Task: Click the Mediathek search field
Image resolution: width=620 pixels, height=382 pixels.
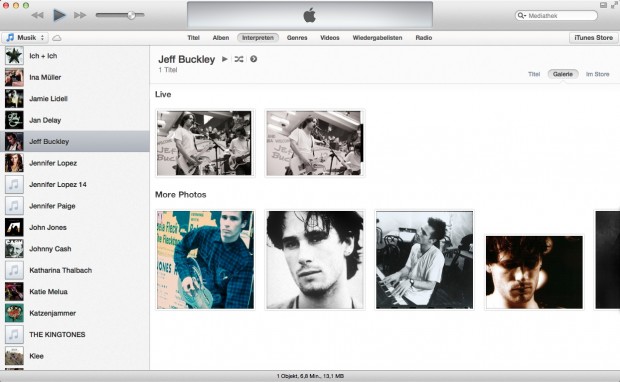Action: click(556, 15)
